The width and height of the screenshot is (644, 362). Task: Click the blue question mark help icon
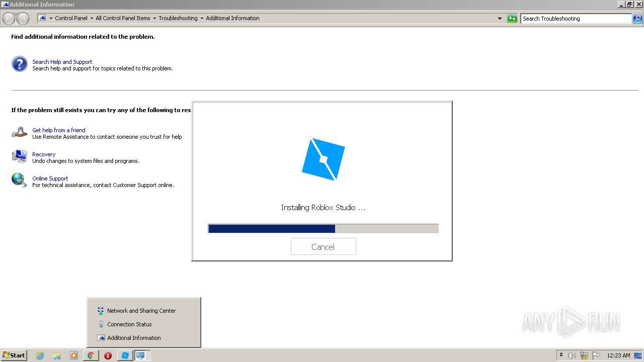click(20, 64)
